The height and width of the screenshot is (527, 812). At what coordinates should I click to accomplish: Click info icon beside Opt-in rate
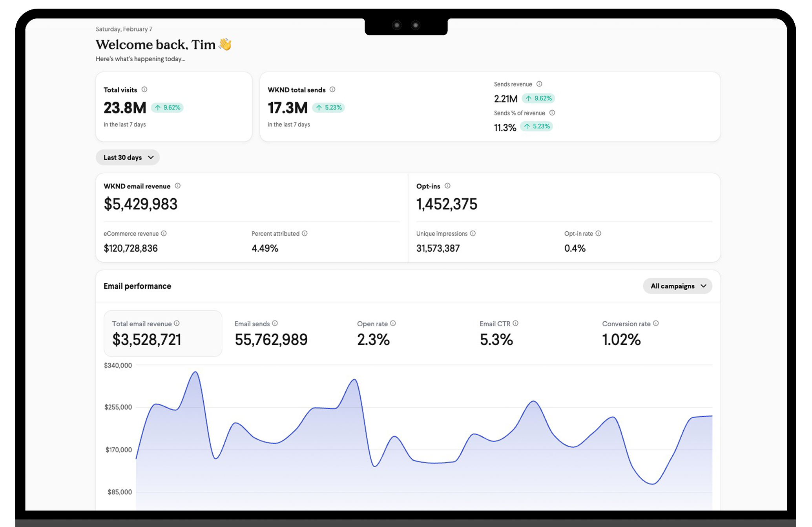coord(598,233)
